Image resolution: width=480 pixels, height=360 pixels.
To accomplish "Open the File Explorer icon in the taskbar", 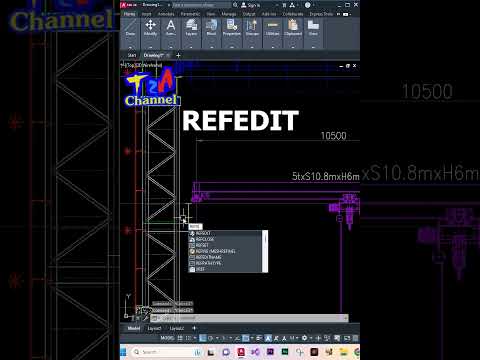I will click(344, 352).
